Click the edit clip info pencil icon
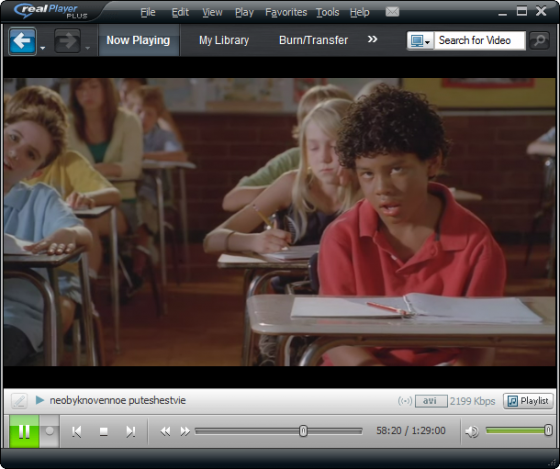The image size is (560, 469). coord(19,401)
